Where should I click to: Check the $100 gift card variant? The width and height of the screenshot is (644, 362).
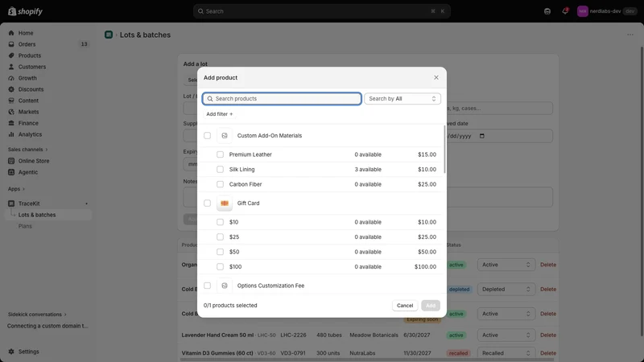220,267
